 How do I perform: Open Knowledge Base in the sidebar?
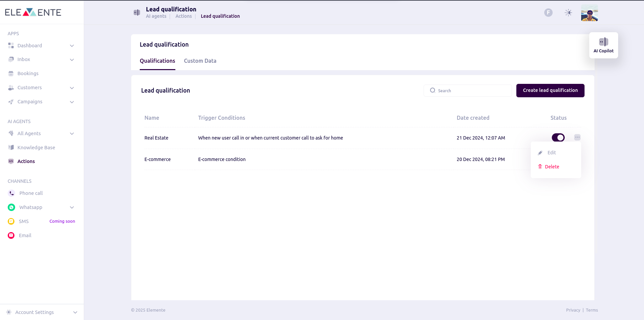[36, 148]
